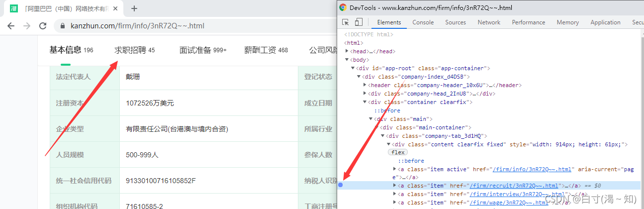
Task: Collapse the company-tab_3d1HQ div
Action: [x=383, y=136]
